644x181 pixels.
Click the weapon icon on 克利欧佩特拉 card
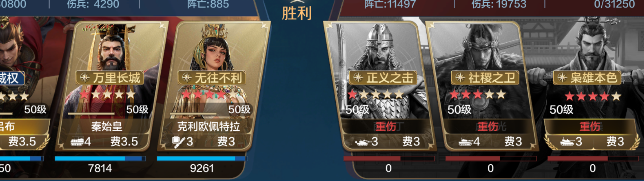pyautogui.click(x=178, y=141)
